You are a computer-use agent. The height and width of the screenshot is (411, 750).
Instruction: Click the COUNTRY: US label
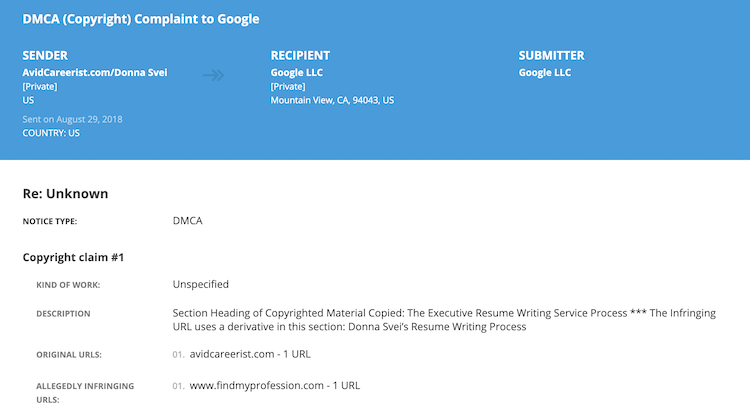[51, 133]
